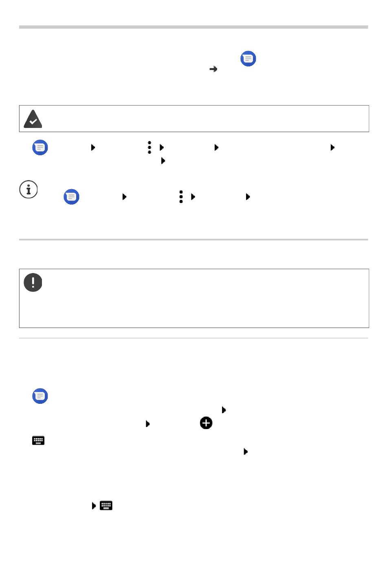This screenshot has height=588, width=387.
Task: Click the black plus circle add icon
Action: point(206,423)
